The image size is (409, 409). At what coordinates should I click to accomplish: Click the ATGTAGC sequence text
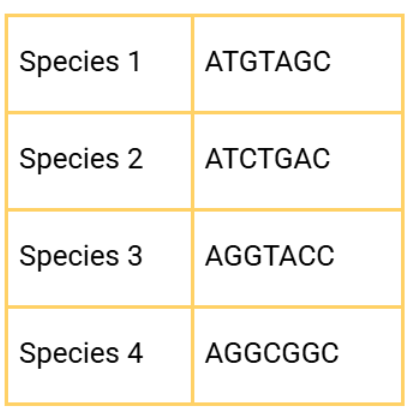268,61
